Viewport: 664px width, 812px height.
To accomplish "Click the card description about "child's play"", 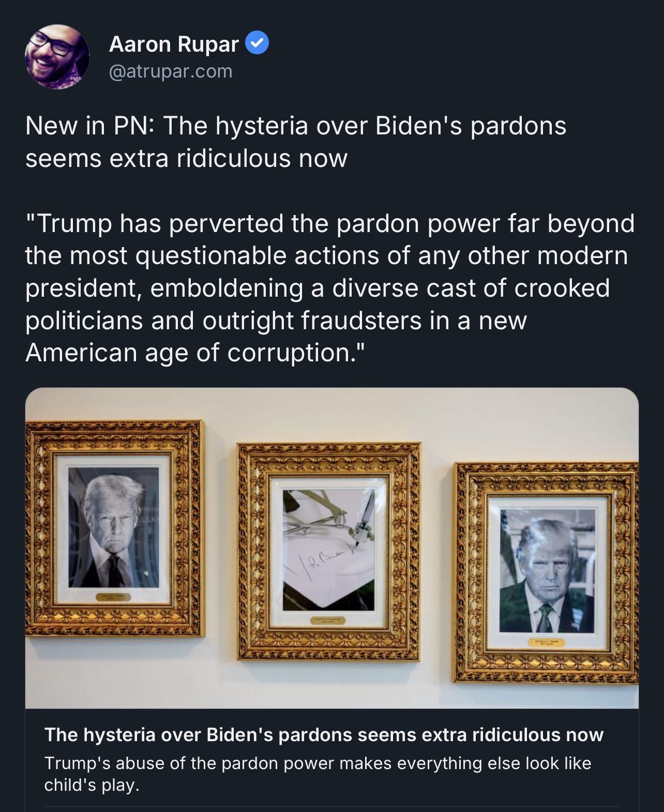I will pos(318,774).
